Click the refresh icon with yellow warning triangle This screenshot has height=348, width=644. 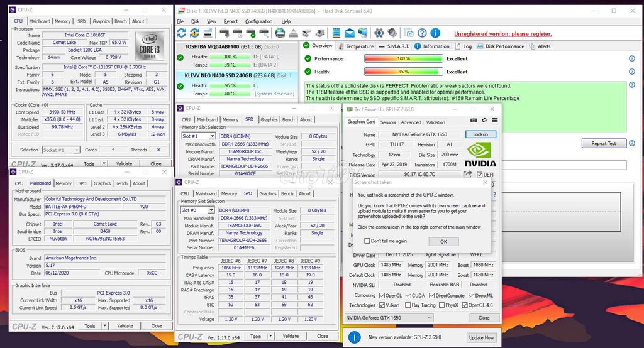[195, 33]
